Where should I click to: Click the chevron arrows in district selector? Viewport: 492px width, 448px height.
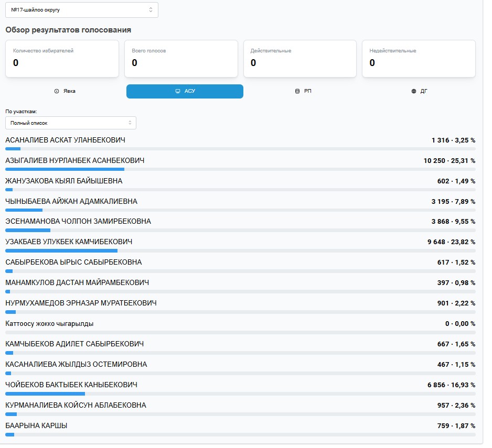click(x=151, y=10)
